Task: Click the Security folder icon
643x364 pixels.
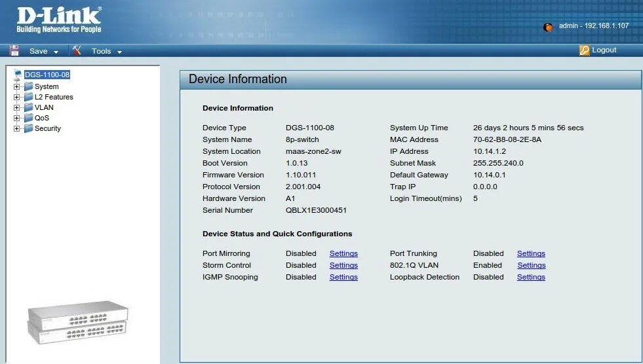Action: (28, 128)
